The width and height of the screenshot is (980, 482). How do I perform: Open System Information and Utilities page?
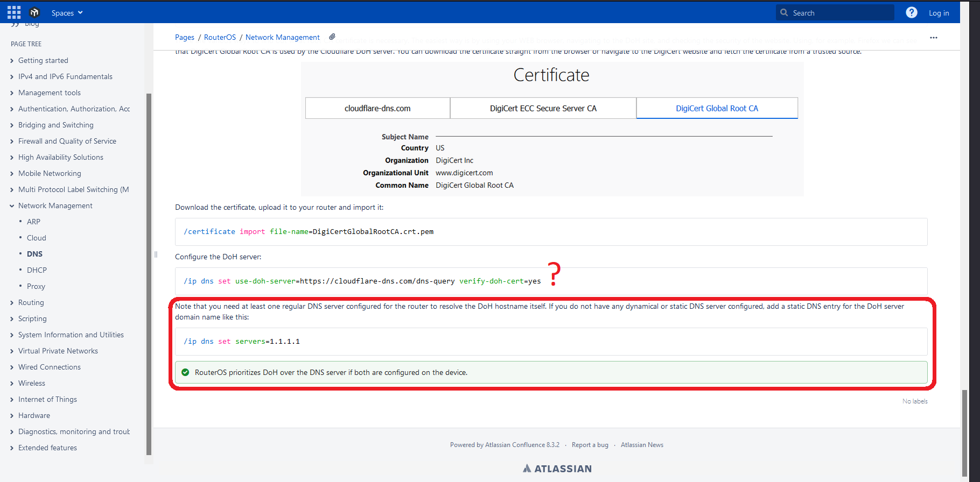tap(71, 335)
